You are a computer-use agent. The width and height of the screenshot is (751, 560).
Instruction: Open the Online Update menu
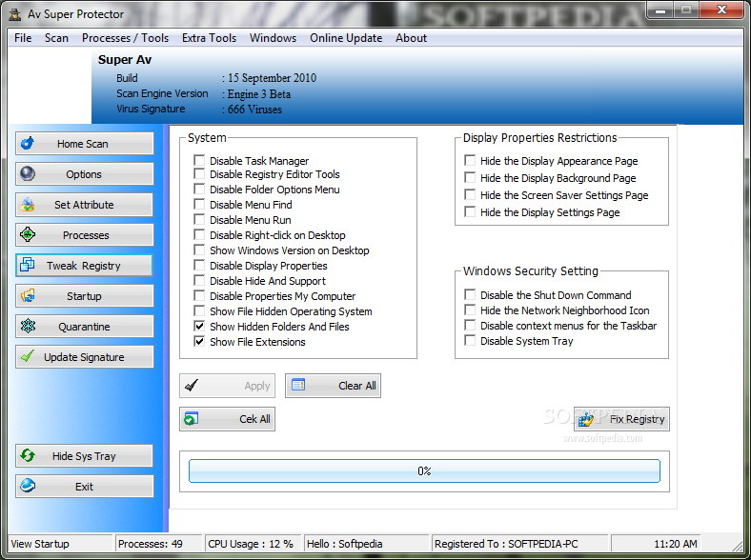tap(346, 38)
